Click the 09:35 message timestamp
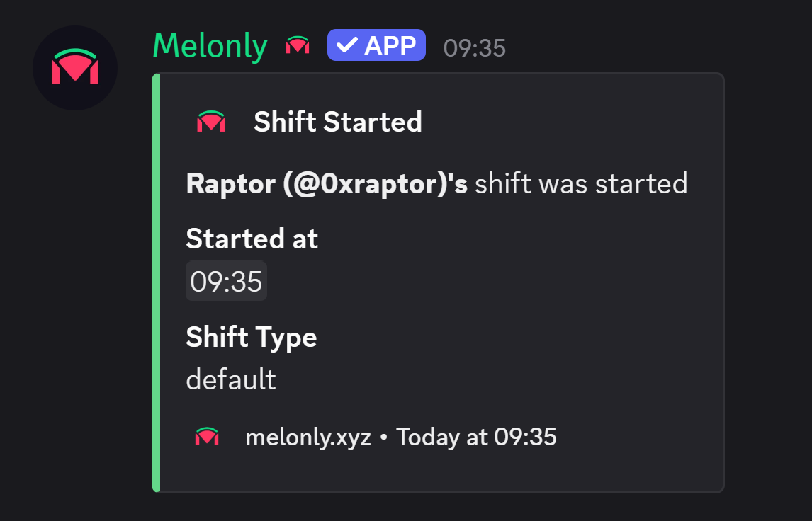This screenshot has width=812, height=521. (473, 47)
